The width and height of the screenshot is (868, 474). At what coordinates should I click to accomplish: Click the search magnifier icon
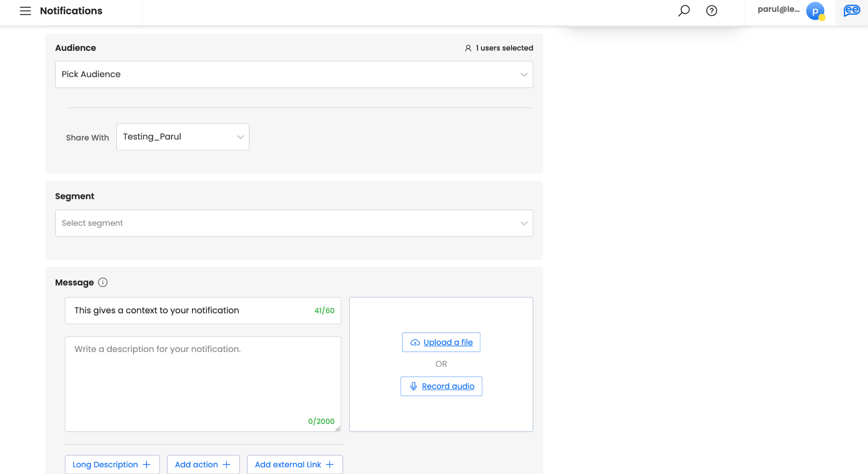coord(684,11)
